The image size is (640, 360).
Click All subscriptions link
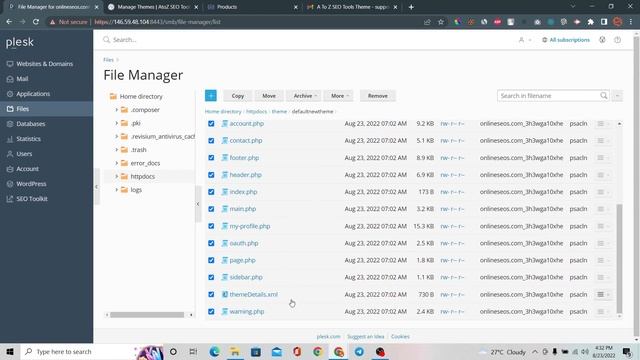(x=569, y=40)
